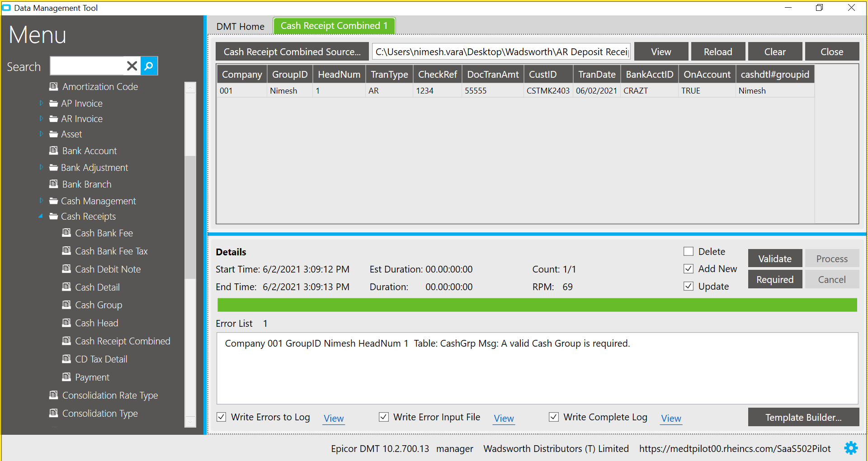The width and height of the screenshot is (868, 461).
Task: Click the Required button
Action: click(x=775, y=279)
